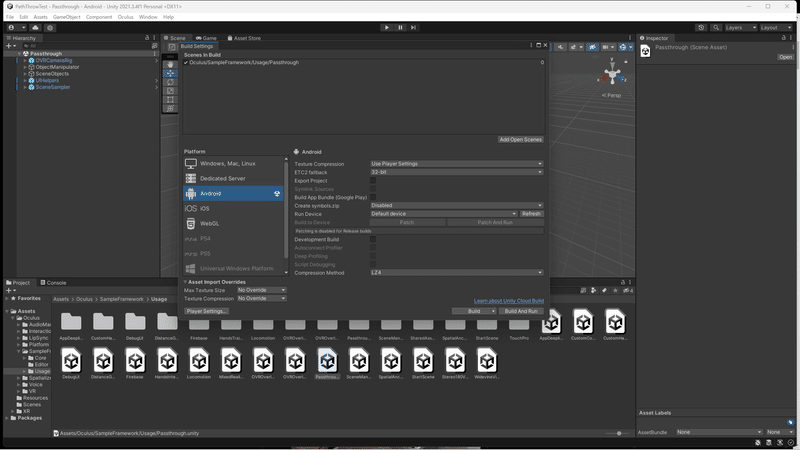Click the scene orientation gizmo
The image size is (800, 450).
click(612, 74)
